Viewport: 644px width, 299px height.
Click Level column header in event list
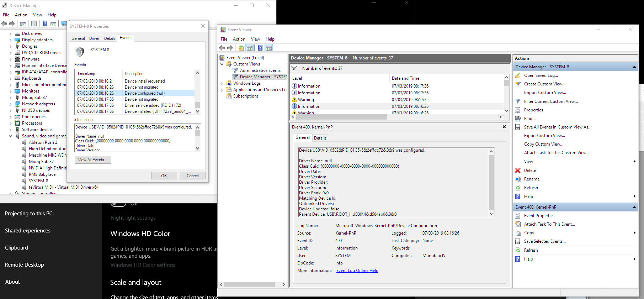[x=340, y=78]
